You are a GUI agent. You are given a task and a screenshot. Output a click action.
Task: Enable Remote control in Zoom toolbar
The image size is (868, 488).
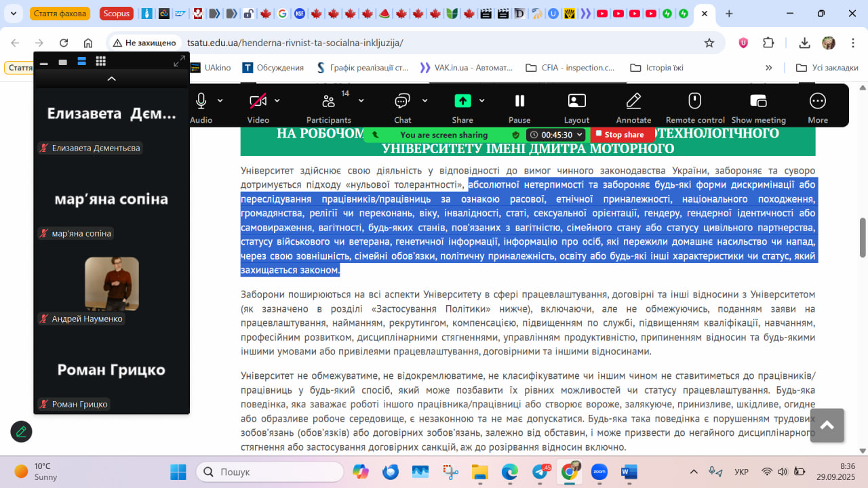tap(694, 102)
